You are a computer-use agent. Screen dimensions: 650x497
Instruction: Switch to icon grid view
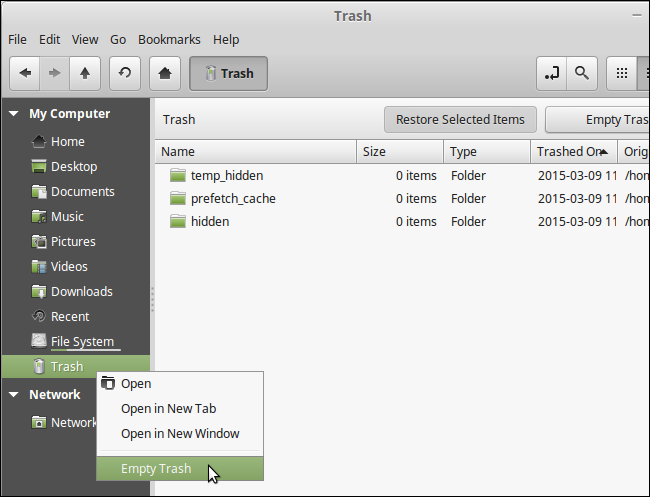coord(622,73)
